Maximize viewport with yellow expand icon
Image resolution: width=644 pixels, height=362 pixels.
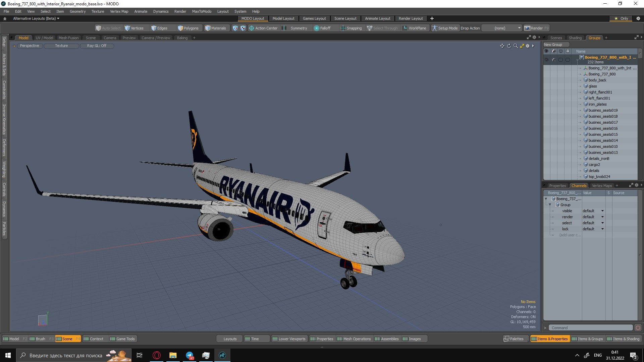pyautogui.click(x=522, y=46)
